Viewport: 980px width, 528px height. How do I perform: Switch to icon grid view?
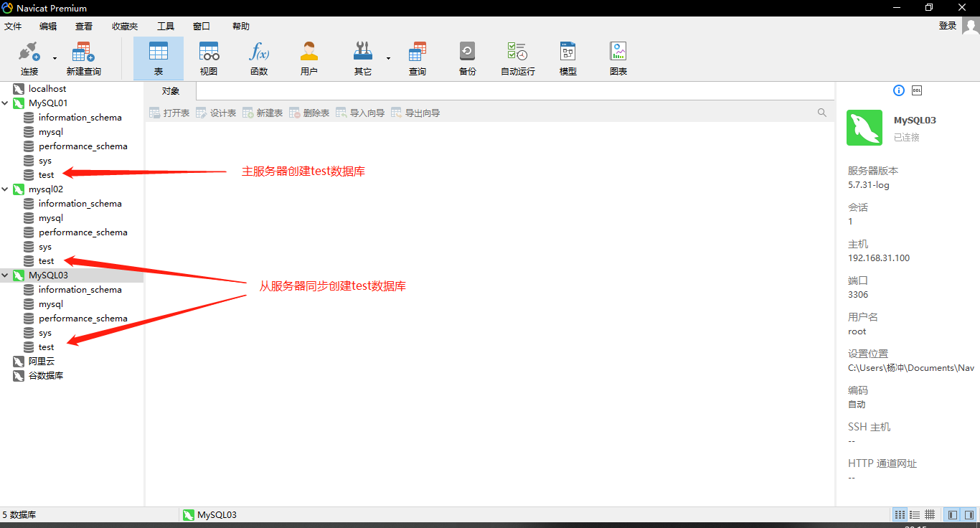tap(900, 514)
